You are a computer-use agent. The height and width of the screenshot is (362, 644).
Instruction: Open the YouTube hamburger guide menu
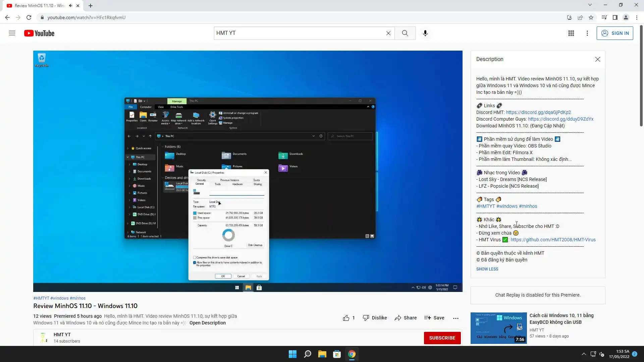tap(12, 33)
